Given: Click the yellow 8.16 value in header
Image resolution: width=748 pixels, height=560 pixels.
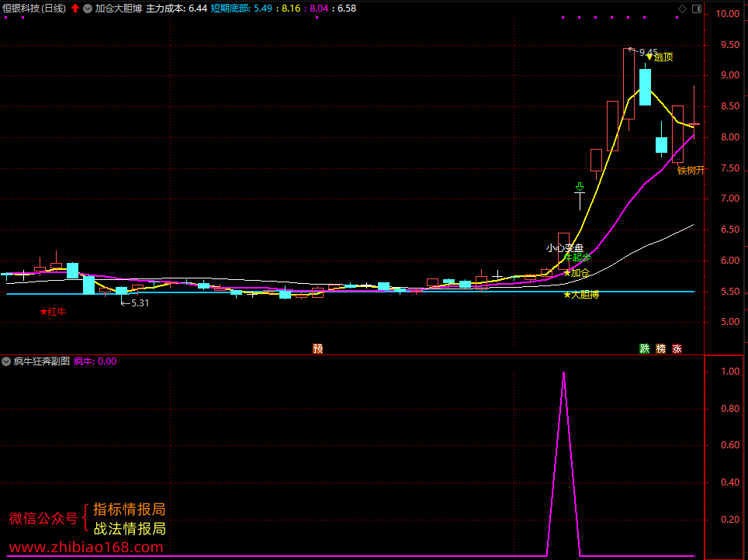Looking at the screenshot, I should (x=291, y=9).
